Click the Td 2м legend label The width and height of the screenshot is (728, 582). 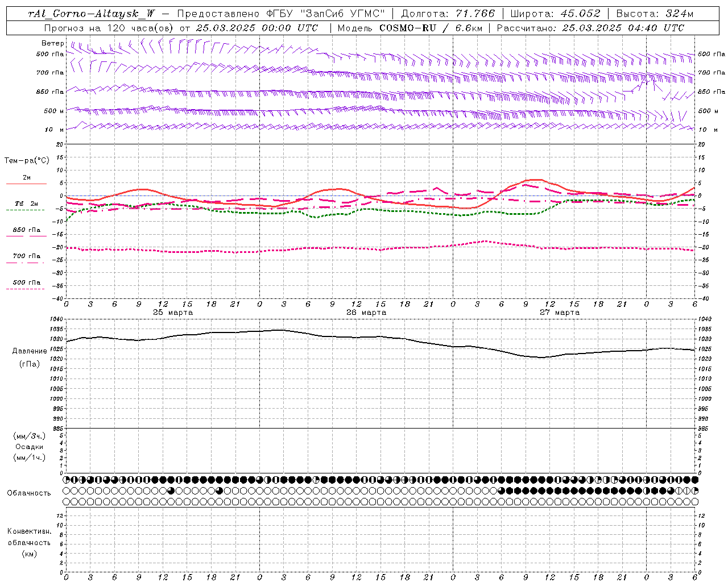(x=26, y=203)
